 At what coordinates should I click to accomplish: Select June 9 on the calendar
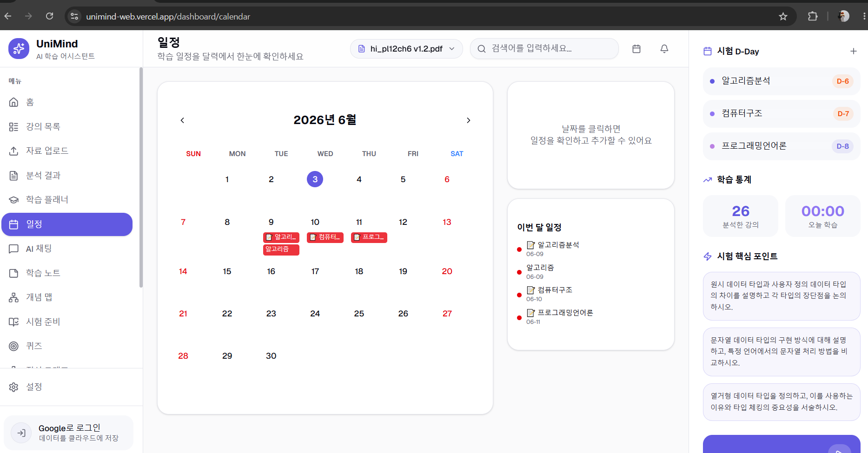click(271, 222)
